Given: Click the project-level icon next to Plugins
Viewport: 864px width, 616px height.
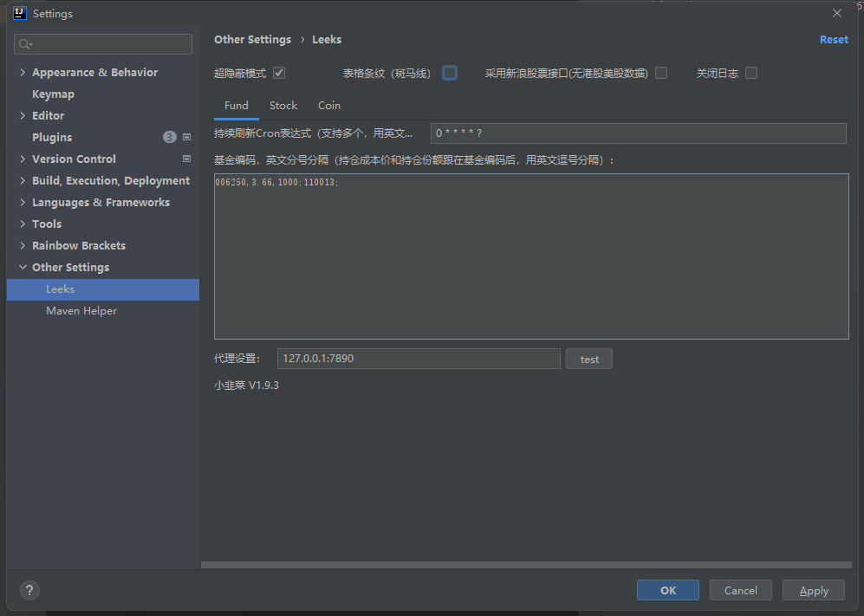Looking at the screenshot, I should [x=187, y=137].
